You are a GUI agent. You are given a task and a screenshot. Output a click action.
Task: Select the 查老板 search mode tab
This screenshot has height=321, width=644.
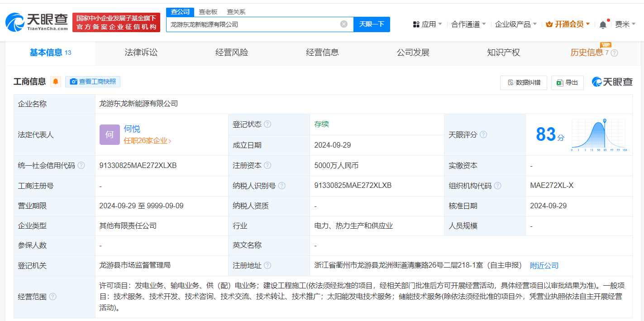coord(208,12)
